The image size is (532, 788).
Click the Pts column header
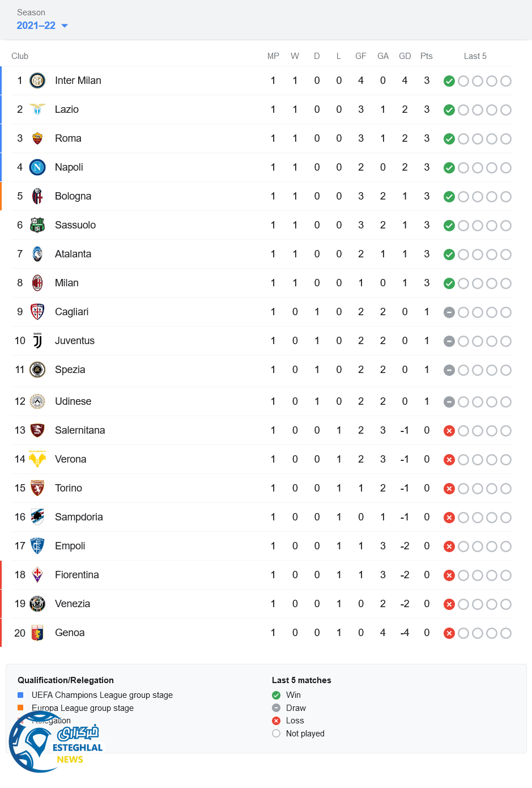point(427,56)
